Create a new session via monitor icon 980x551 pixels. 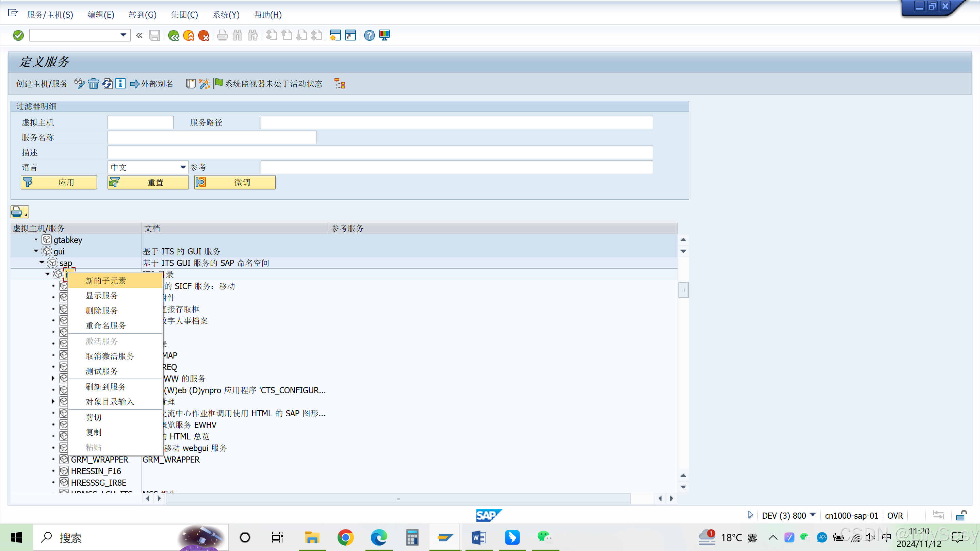click(x=384, y=35)
